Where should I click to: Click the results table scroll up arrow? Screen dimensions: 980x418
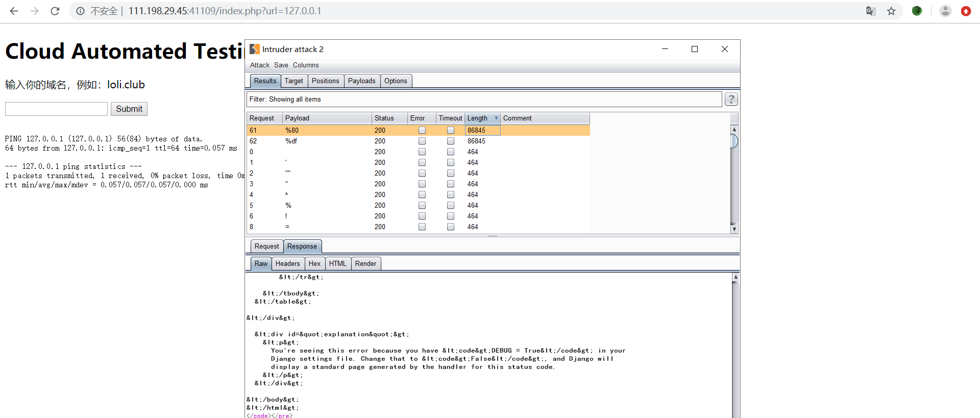pos(734,129)
